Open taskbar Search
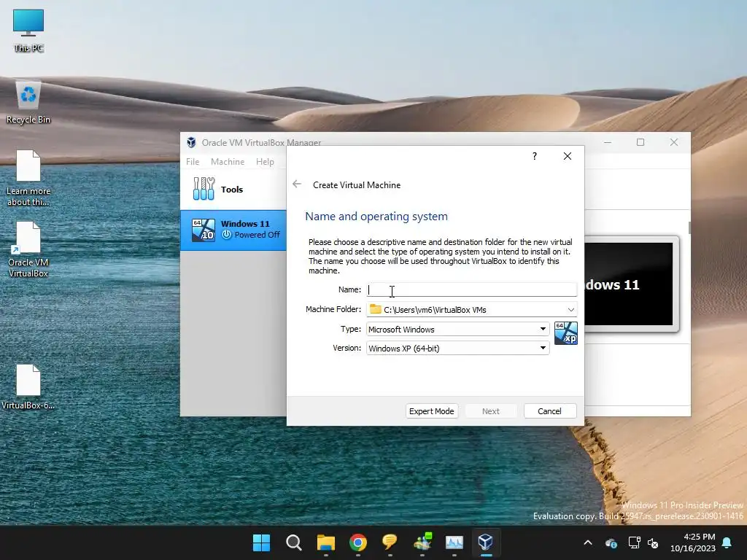The image size is (747, 560). [x=294, y=542]
